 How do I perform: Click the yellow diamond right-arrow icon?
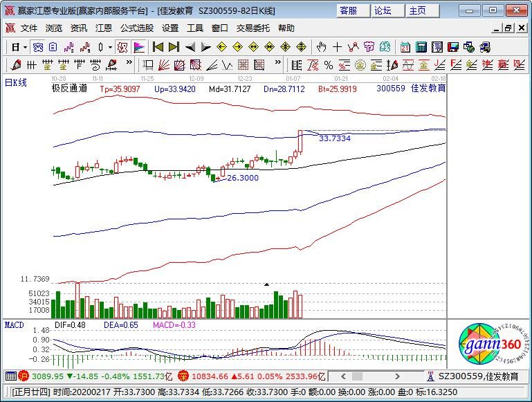point(237,47)
